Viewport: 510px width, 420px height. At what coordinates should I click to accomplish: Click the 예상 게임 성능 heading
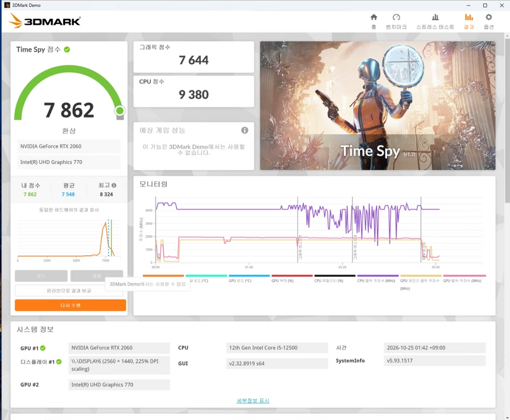pyautogui.click(x=162, y=130)
